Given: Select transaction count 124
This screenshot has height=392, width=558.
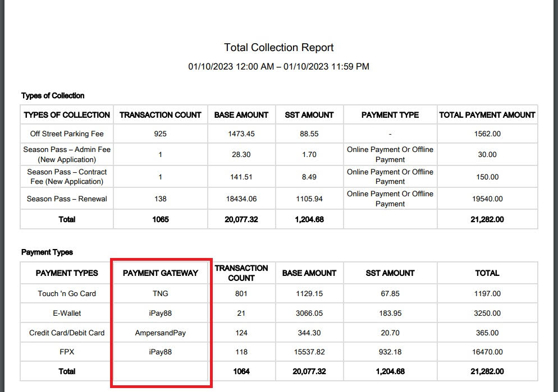Looking at the screenshot, I should point(241,333).
